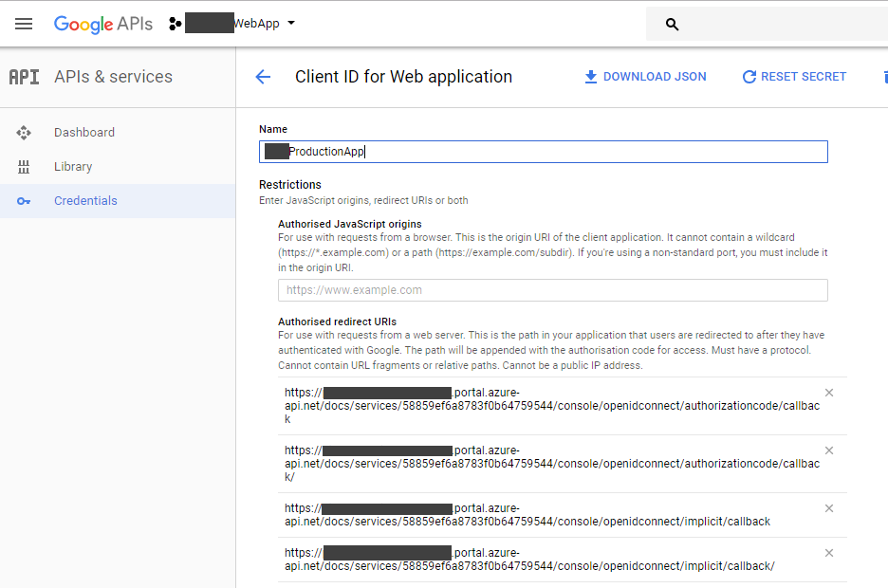
Task: Expand the WebApp project selector dropdown
Action: 291,23
